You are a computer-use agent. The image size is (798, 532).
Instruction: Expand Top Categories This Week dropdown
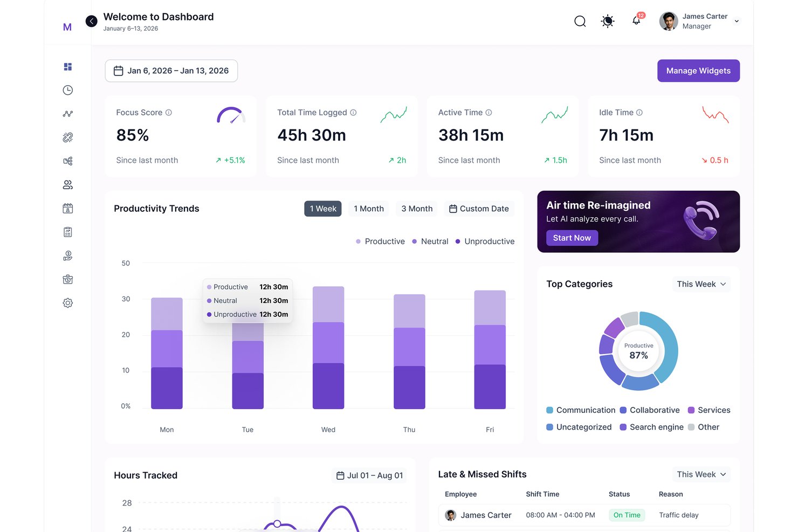click(701, 284)
